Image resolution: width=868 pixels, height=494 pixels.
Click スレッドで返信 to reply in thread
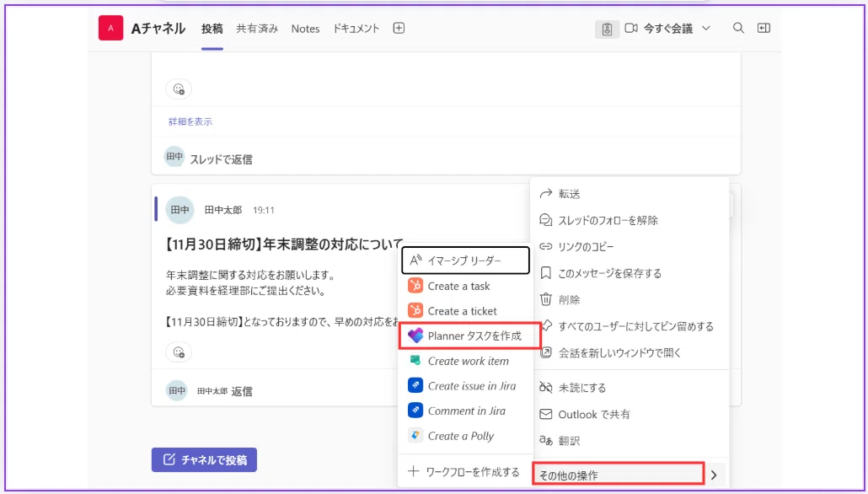pos(221,159)
